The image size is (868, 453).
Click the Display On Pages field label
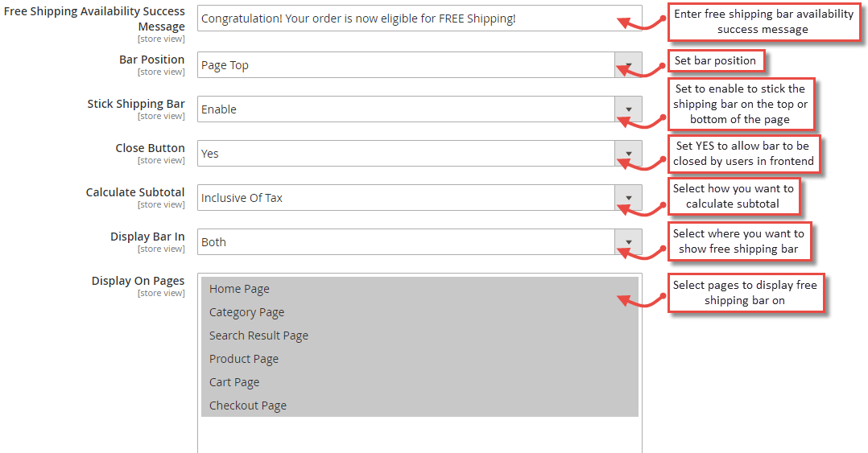point(138,281)
